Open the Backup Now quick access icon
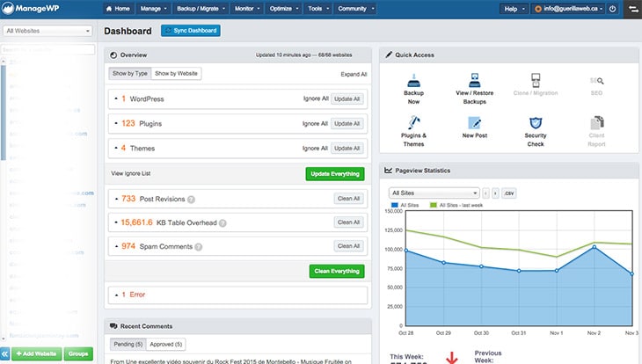The height and width of the screenshot is (364, 642). point(413,80)
